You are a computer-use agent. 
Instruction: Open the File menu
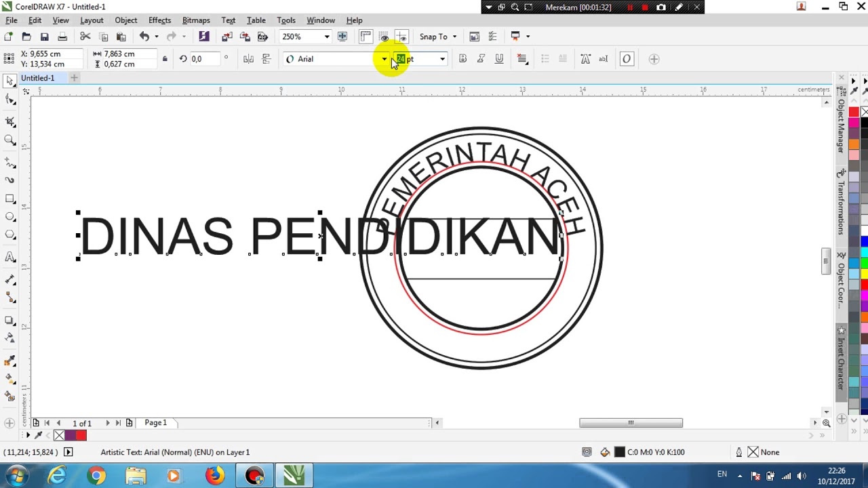pyautogui.click(x=12, y=20)
